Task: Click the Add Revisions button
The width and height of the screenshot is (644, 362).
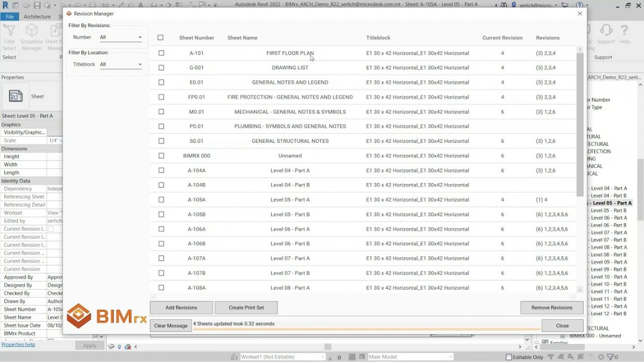Action: [x=181, y=307]
